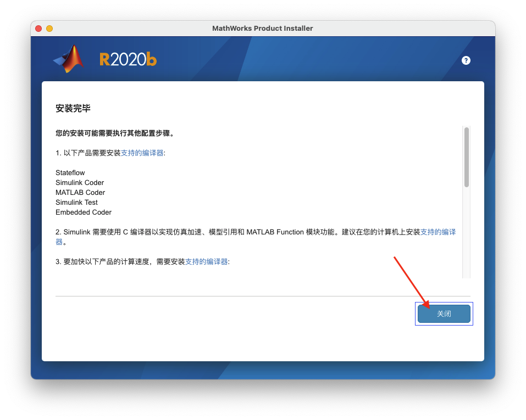The width and height of the screenshot is (526, 420).
Task: Select the Simulink Coder product text
Action: [x=80, y=183]
